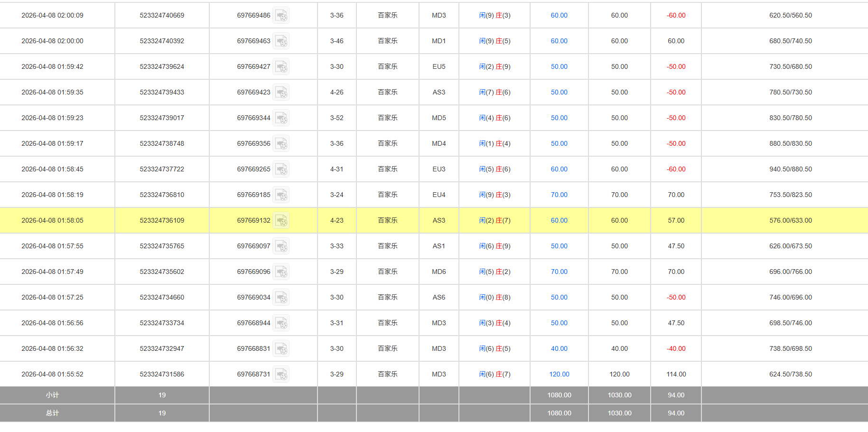The width and height of the screenshot is (868, 432).
Task: Open 70.00 bet link in EU4 row
Action: (559, 195)
